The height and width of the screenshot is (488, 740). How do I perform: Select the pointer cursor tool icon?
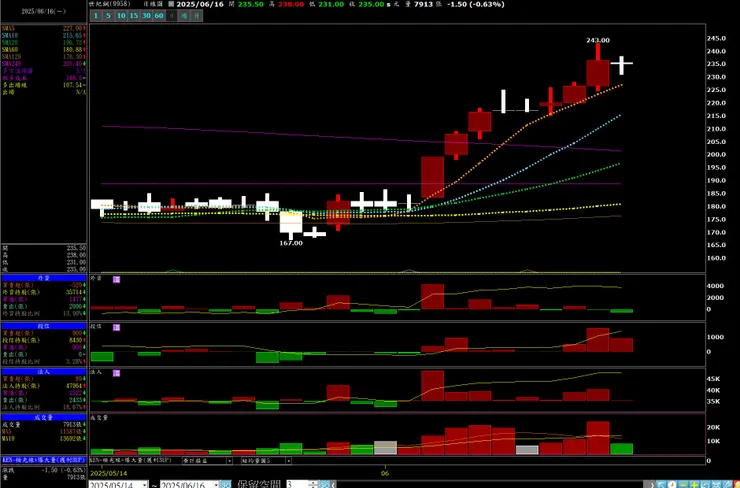(x=661, y=484)
